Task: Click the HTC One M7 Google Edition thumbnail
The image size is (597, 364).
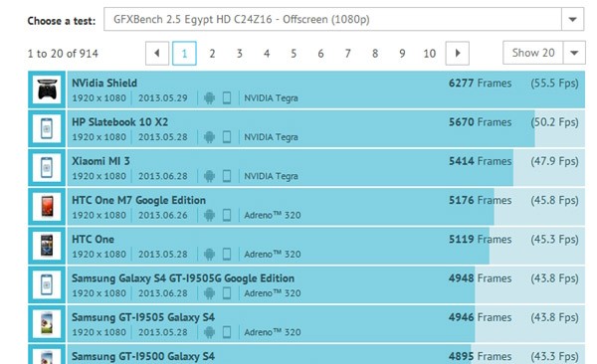Action: coord(47,207)
